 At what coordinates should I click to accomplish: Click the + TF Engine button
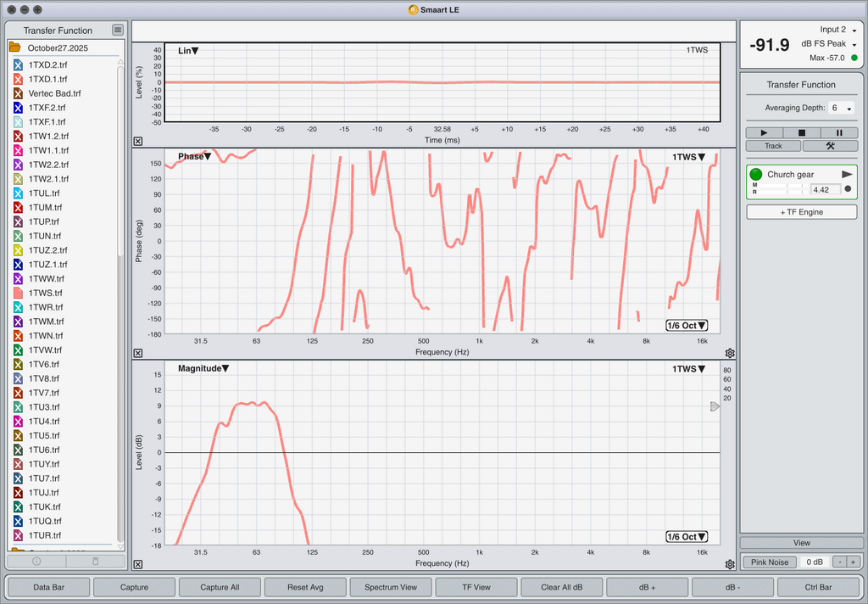click(x=801, y=212)
